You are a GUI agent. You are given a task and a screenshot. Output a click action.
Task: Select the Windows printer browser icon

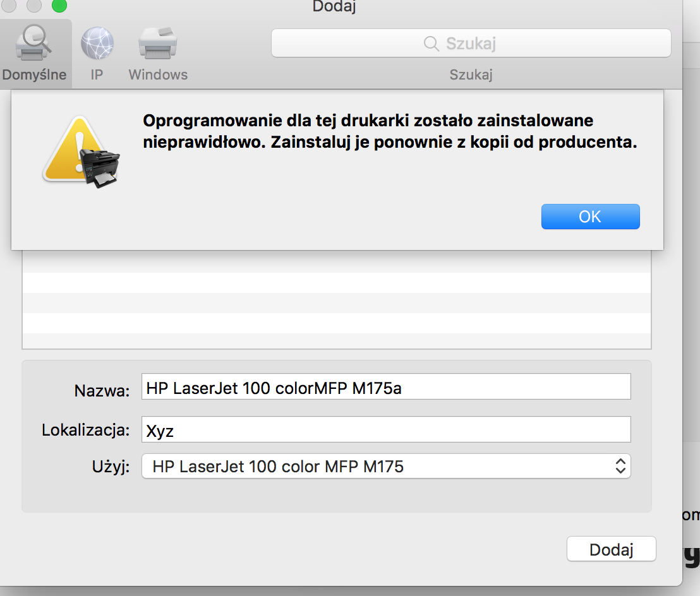pos(157,42)
